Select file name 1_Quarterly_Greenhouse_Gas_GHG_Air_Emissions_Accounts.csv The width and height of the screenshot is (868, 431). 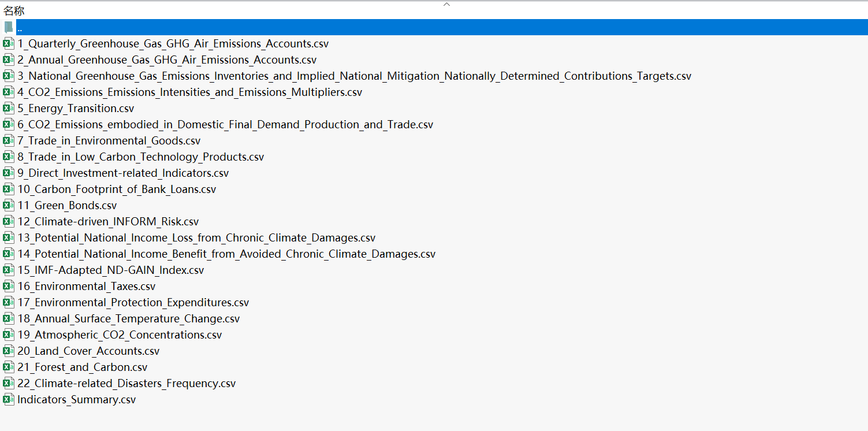[173, 43]
